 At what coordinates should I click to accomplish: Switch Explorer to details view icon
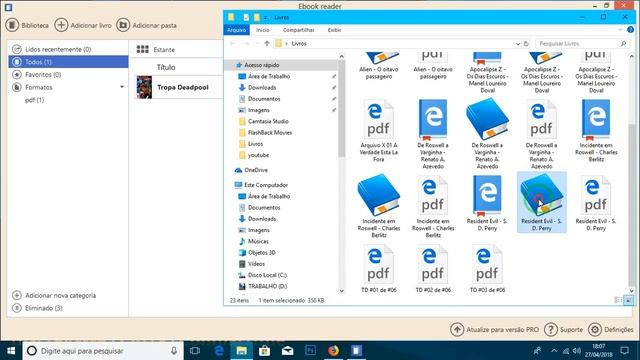[x=618, y=300]
